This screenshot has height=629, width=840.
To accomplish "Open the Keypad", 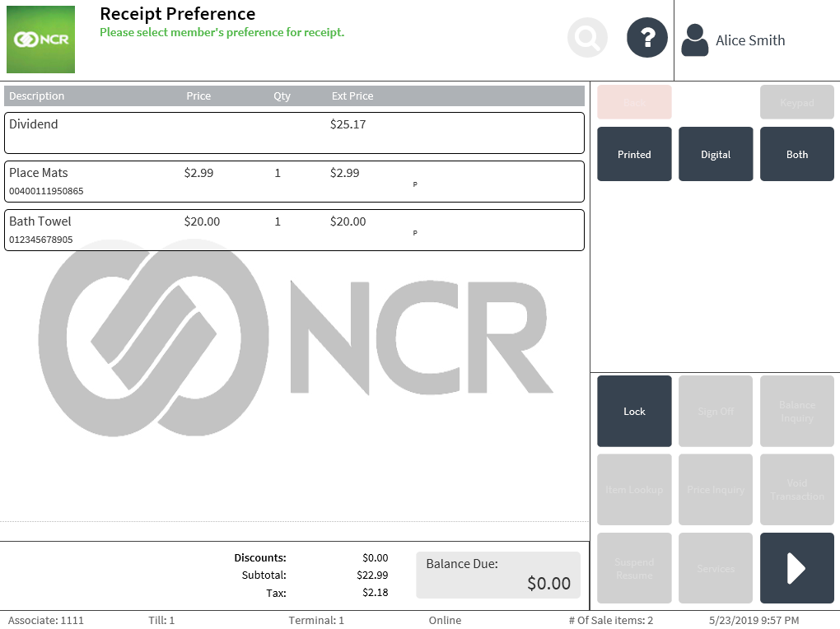I will [x=796, y=102].
